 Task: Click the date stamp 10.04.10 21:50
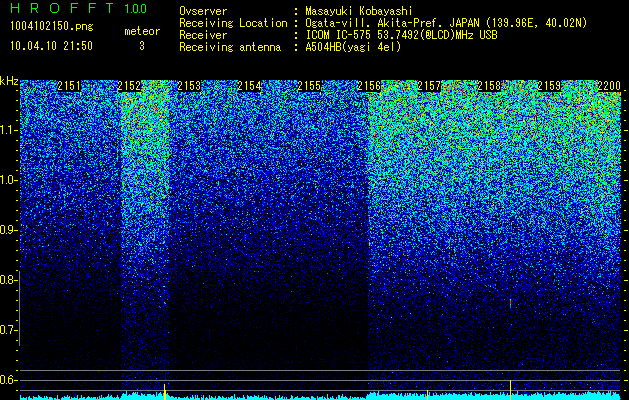point(51,46)
